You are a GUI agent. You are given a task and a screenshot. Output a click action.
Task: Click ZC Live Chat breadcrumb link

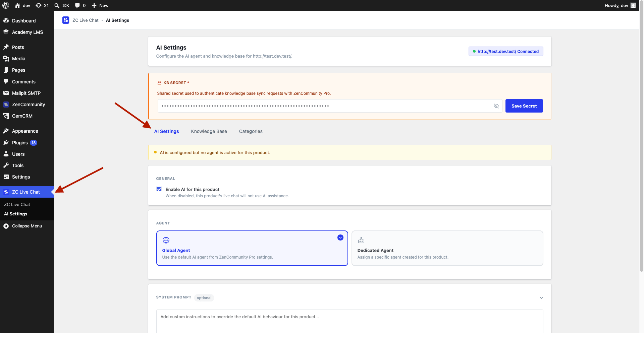point(86,20)
